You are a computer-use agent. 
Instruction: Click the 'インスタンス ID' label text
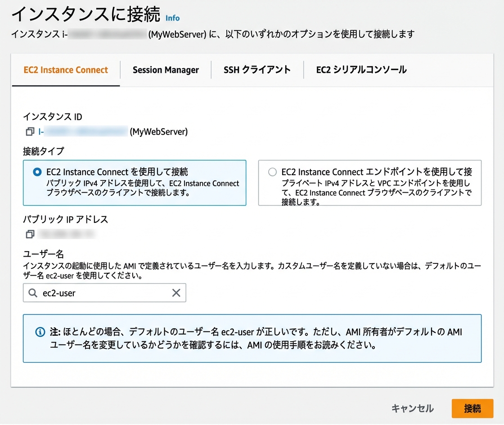53,116
